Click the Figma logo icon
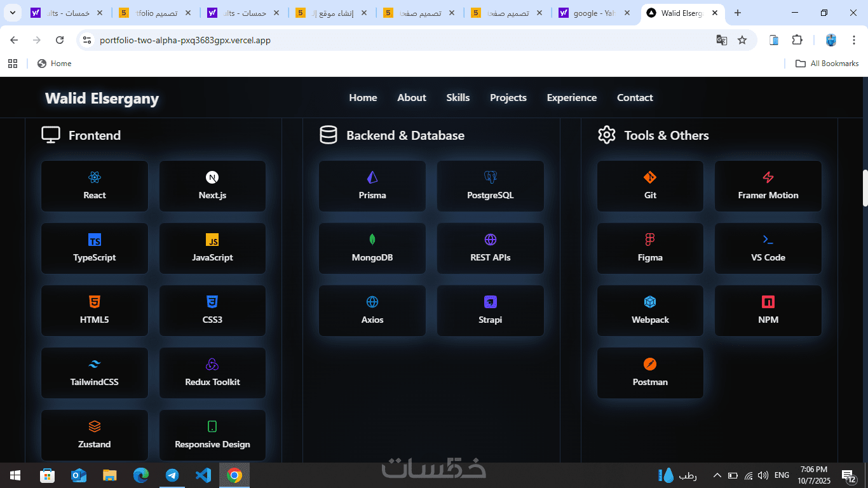Image resolution: width=868 pixels, height=488 pixels. (650, 240)
